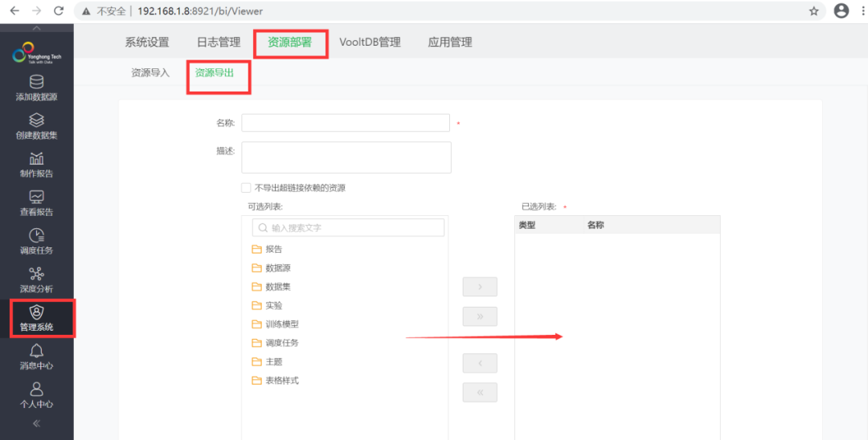Expand the 调度任务 folder in the list
This screenshot has width=868, height=440.
(275, 343)
